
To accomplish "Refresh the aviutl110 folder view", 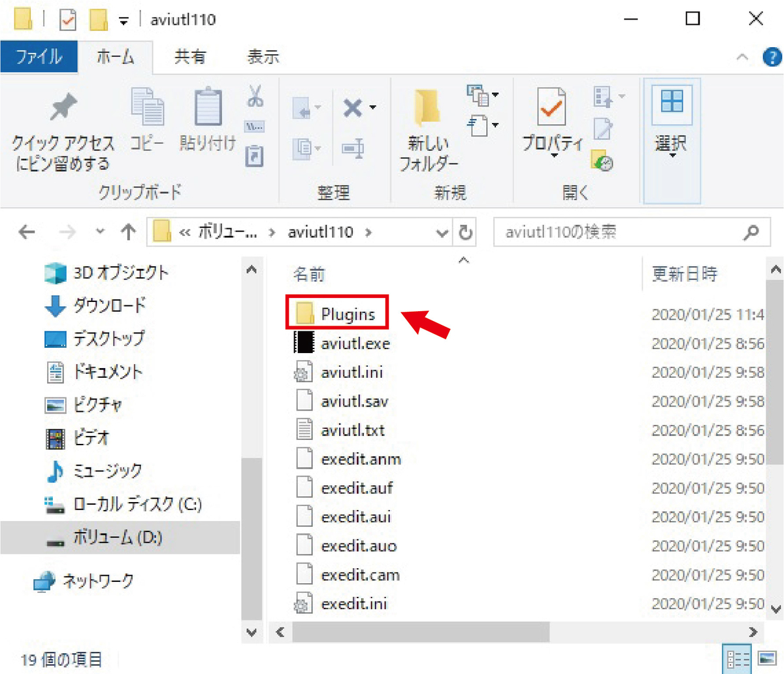I will (x=465, y=232).
